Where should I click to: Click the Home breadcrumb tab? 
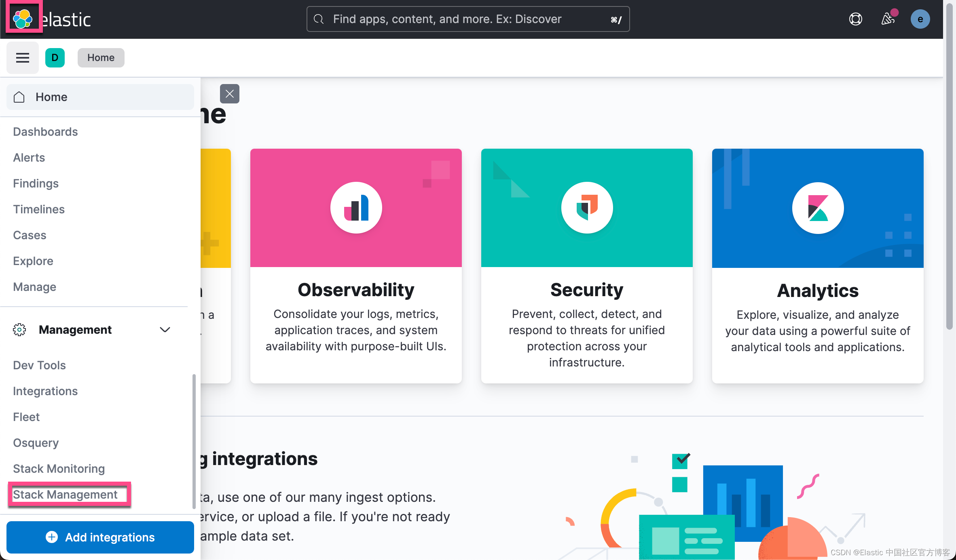pyautogui.click(x=101, y=57)
